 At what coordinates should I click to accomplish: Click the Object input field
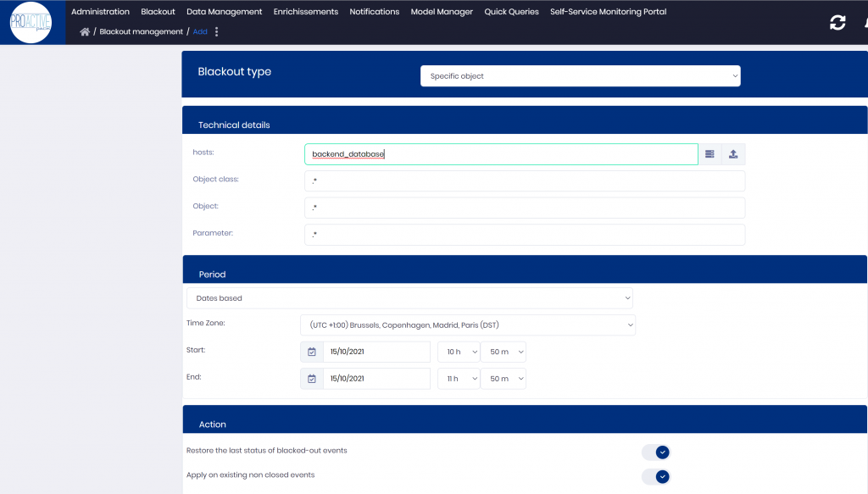click(x=525, y=208)
